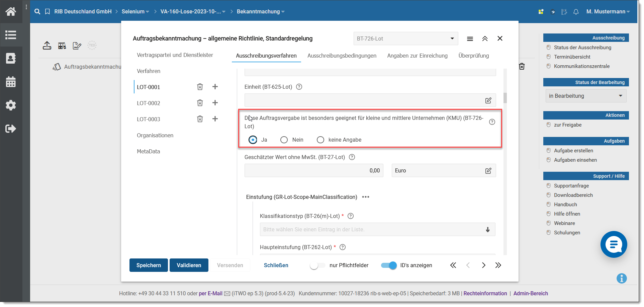Switch to the Überprüfung tab
Screen dimensions: 644x307
[474, 56]
